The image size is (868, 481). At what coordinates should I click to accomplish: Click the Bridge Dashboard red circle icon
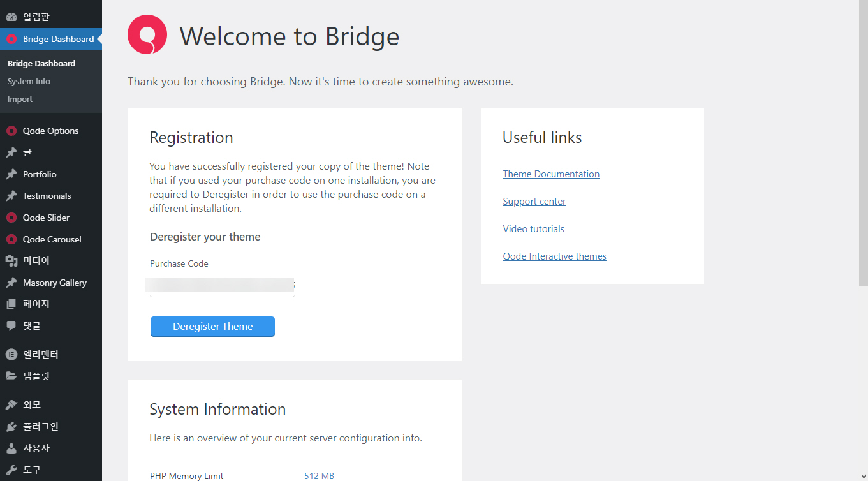click(x=11, y=39)
